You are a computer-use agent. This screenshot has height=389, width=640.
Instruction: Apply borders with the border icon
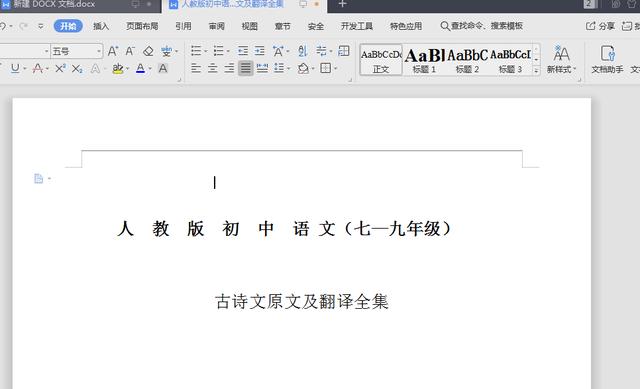click(x=326, y=68)
